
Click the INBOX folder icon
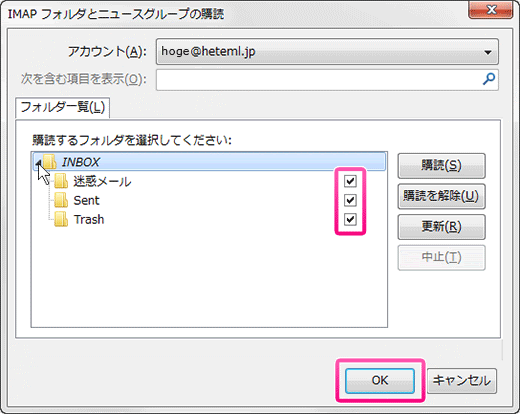click(49, 162)
